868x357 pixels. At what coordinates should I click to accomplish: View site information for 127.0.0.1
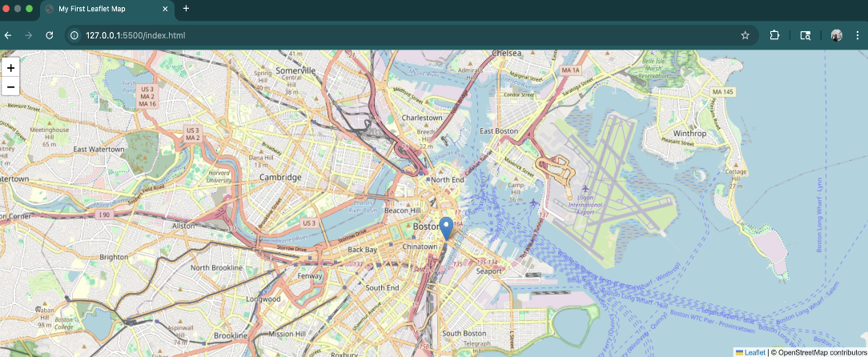pyautogui.click(x=74, y=35)
